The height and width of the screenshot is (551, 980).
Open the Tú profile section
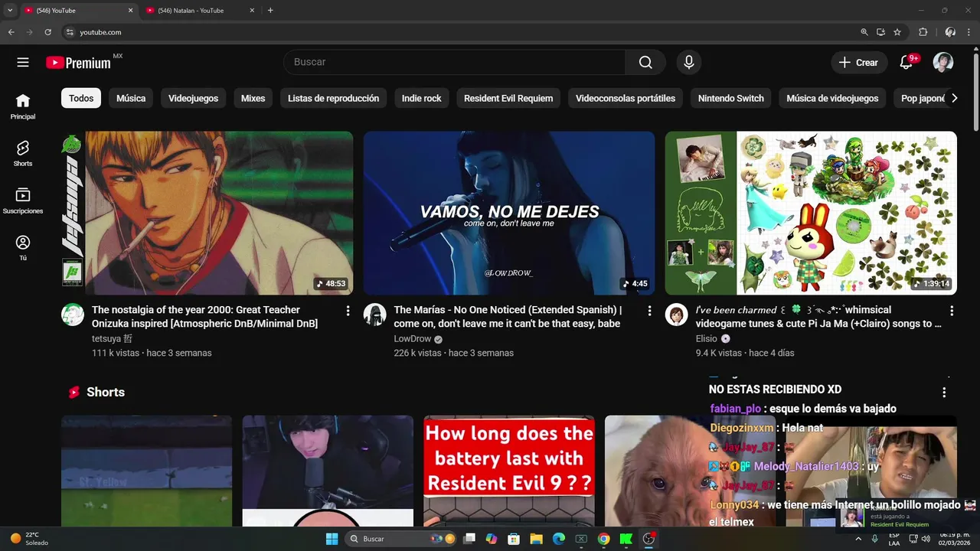tap(23, 248)
